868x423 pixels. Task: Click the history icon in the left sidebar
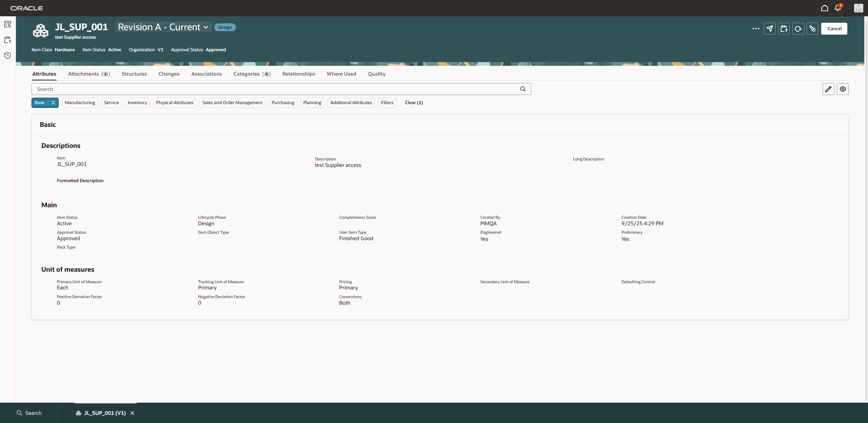(7, 55)
